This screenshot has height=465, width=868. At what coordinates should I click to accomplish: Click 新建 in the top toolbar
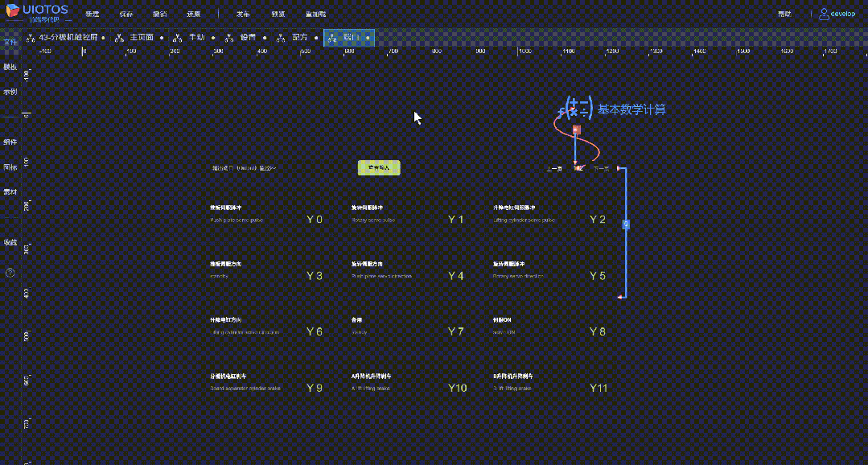[x=93, y=14]
